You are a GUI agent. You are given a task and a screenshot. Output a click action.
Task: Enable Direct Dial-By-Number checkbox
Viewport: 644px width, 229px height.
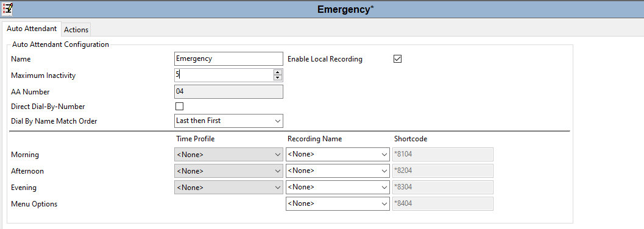179,107
